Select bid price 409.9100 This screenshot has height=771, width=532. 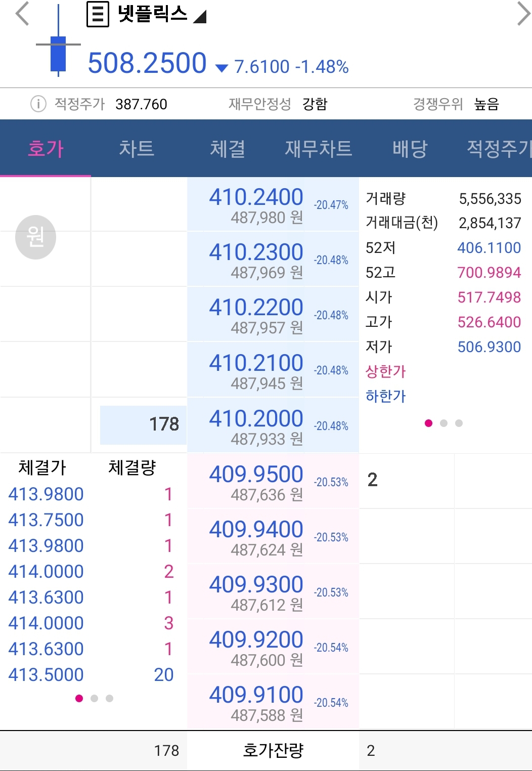point(273,702)
